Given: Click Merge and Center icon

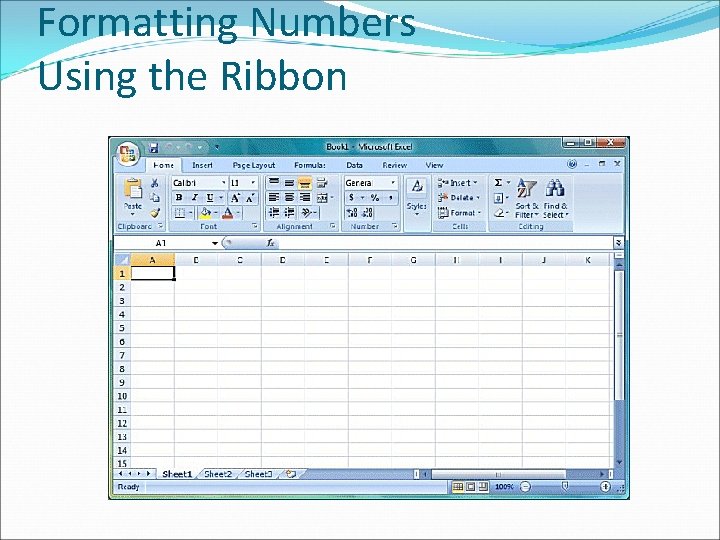Looking at the screenshot, I should click(x=322, y=198).
